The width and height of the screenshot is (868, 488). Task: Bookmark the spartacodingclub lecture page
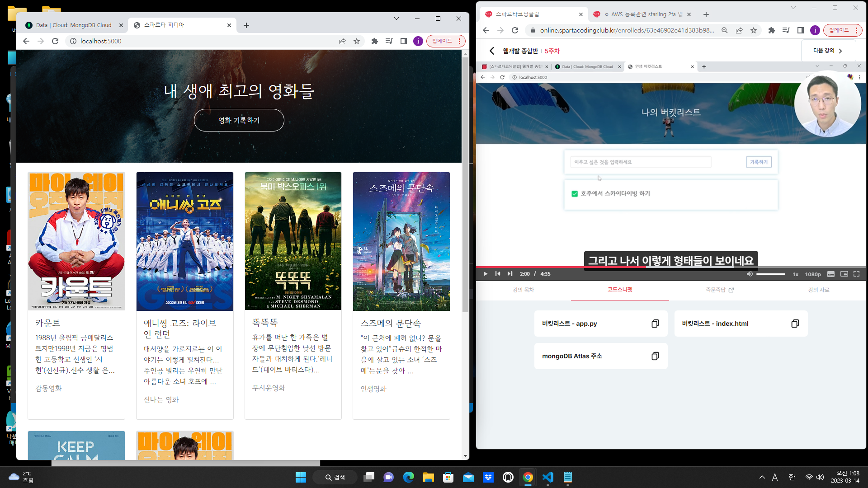(754, 30)
